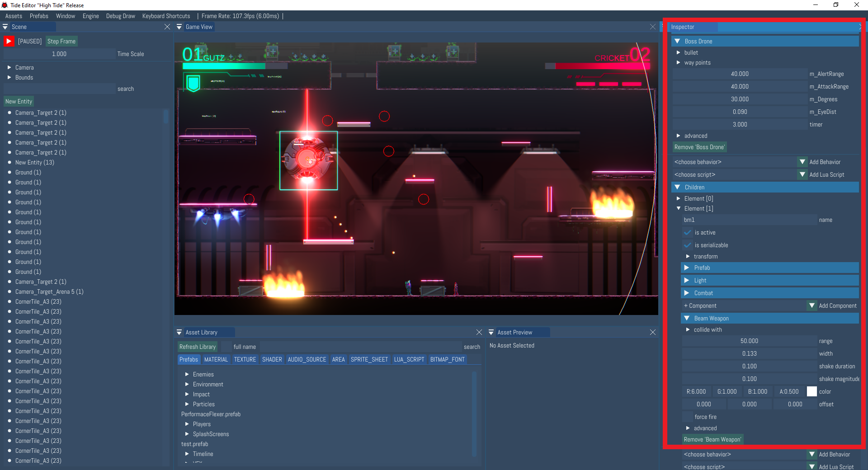868x470 pixels.
Task: Open the Add Component dropdown arrow
Action: point(812,306)
